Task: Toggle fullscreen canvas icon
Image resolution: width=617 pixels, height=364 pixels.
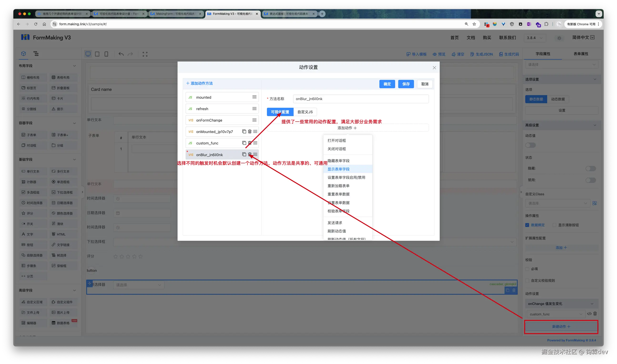Action: [145, 54]
